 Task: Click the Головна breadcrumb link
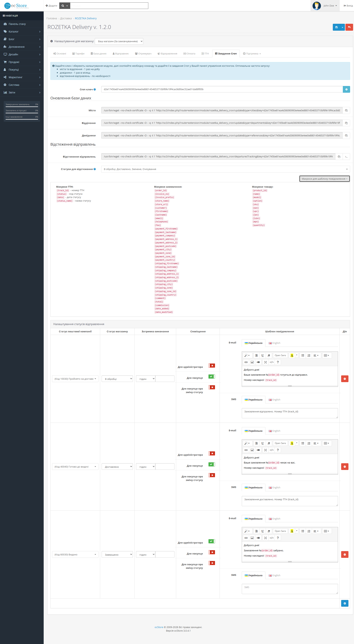[52, 19]
